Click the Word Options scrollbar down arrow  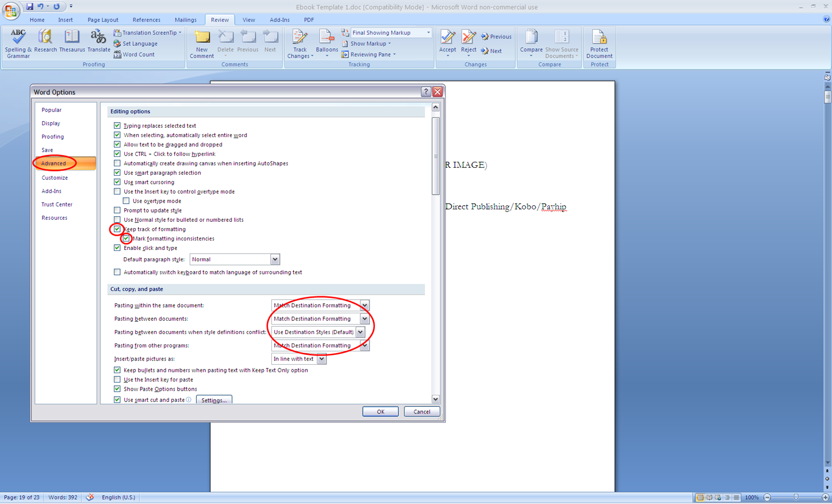coord(436,399)
